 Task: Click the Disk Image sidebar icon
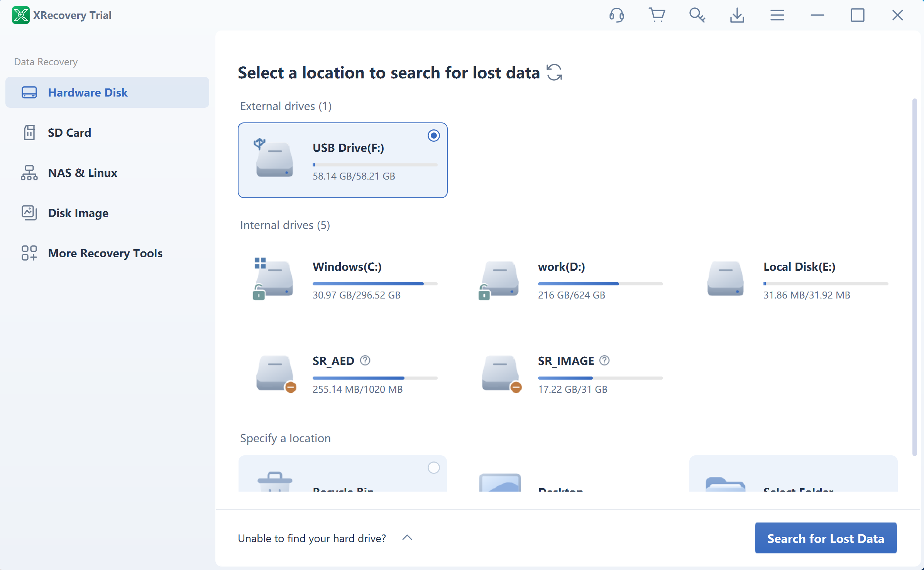(29, 213)
